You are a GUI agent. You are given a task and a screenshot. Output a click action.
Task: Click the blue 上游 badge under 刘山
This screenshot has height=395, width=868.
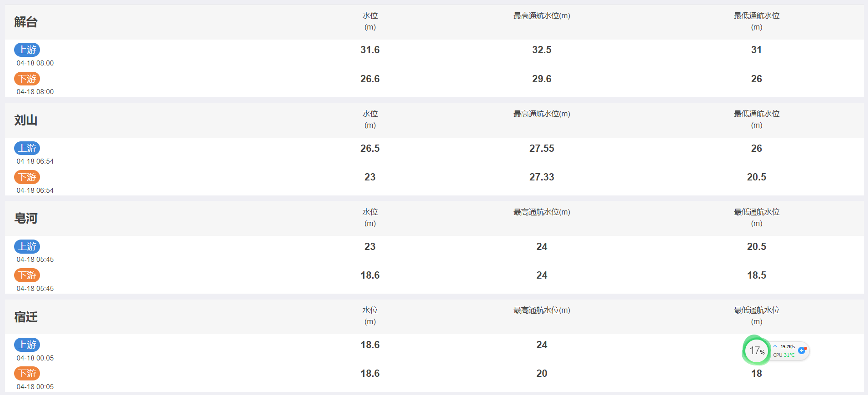point(27,148)
